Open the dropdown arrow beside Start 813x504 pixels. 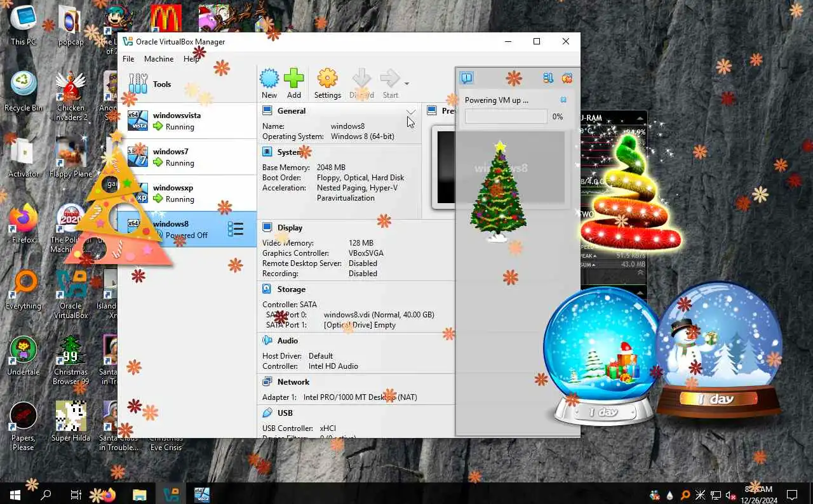pos(406,84)
